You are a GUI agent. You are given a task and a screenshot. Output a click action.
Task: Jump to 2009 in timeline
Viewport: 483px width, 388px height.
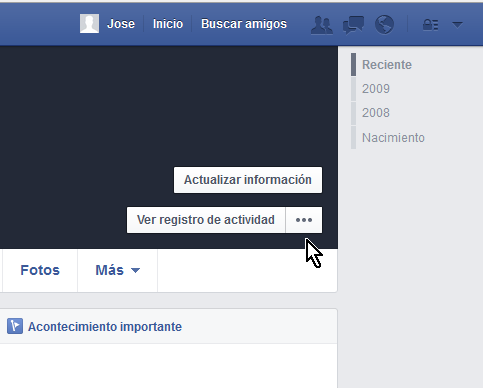pyautogui.click(x=376, y=89)
